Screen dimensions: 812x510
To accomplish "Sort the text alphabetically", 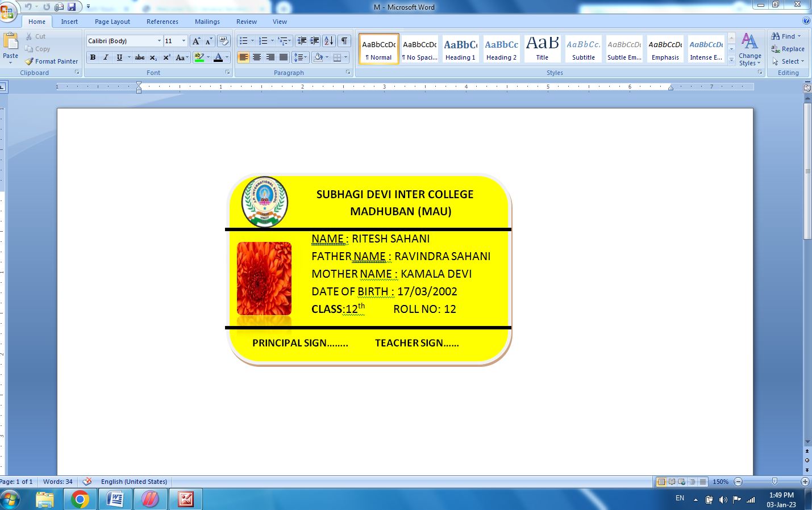I will [329, 41].
